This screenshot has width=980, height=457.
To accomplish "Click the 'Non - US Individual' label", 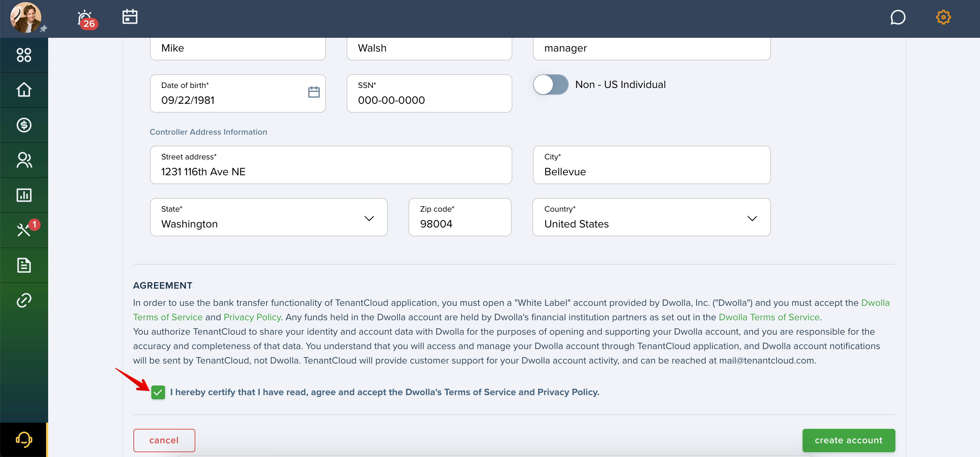I will pos(620,85).
